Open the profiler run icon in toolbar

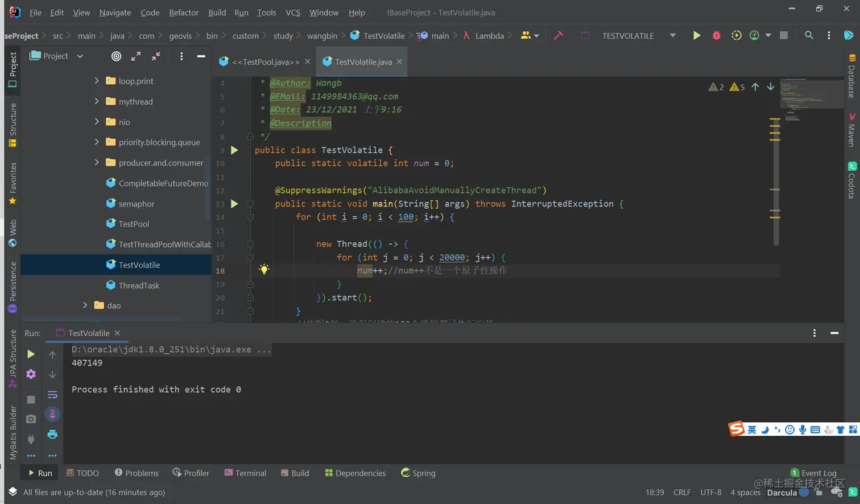754,35
